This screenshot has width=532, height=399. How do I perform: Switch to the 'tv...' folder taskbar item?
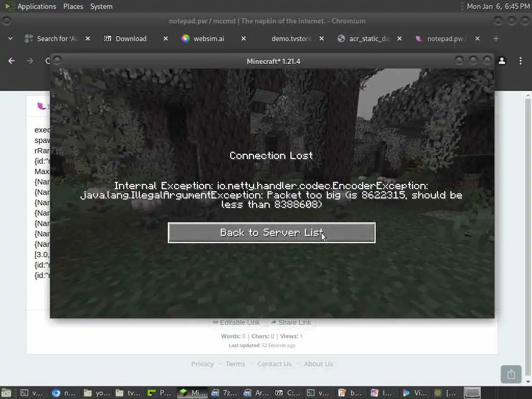(x=127, y=393)
